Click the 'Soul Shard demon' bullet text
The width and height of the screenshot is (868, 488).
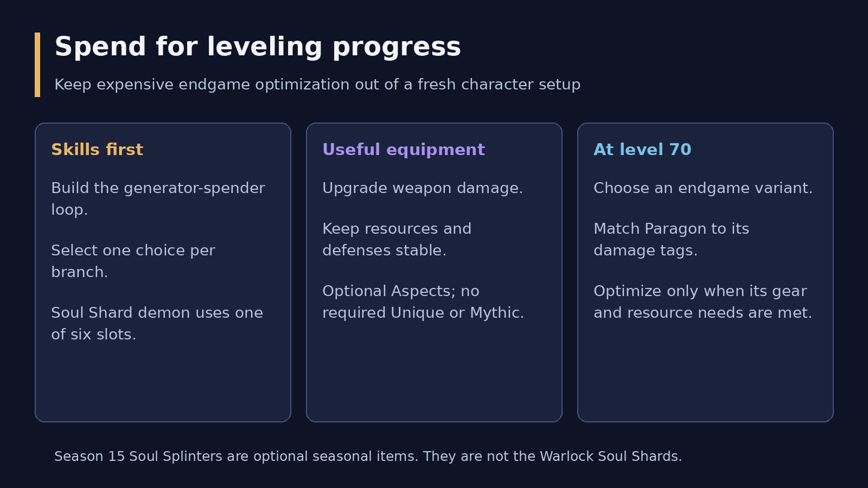157,323
